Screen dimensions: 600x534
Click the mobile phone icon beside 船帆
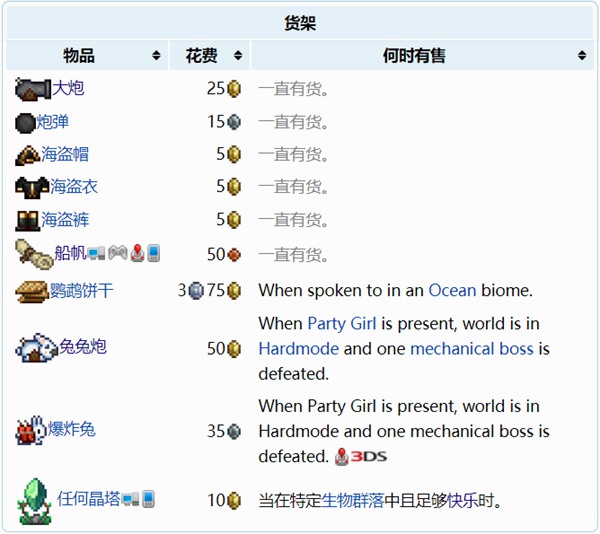point(153,254)
